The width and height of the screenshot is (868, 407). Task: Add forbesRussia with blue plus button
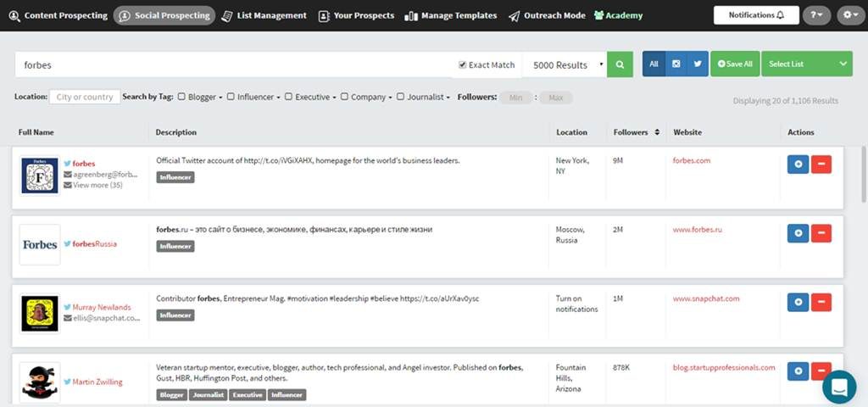tap(798, 233)
